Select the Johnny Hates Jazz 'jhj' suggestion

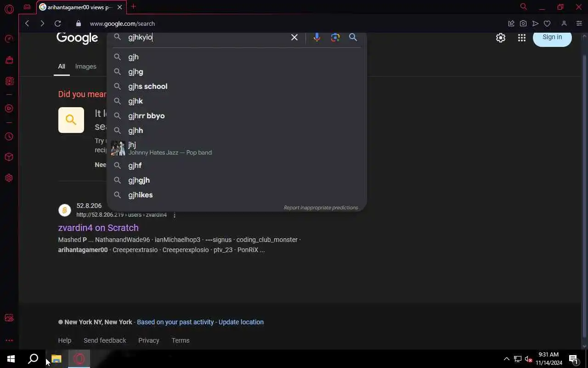point(237,148)
